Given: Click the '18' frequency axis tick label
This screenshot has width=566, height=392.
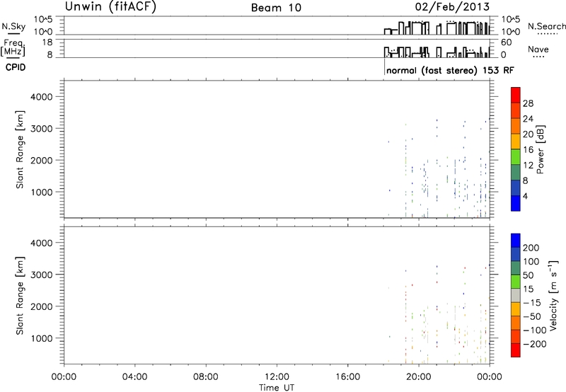Looking at the screenshot, I should point(47,42).
